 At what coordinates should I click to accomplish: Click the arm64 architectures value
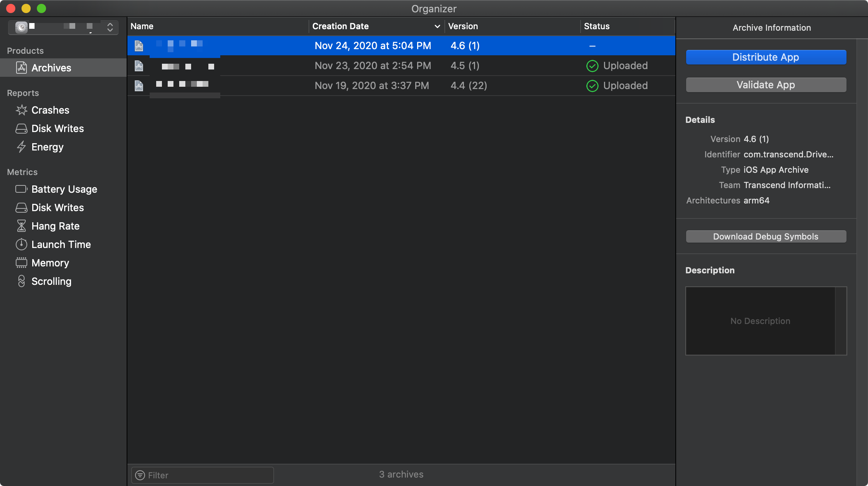pos(757,200)
